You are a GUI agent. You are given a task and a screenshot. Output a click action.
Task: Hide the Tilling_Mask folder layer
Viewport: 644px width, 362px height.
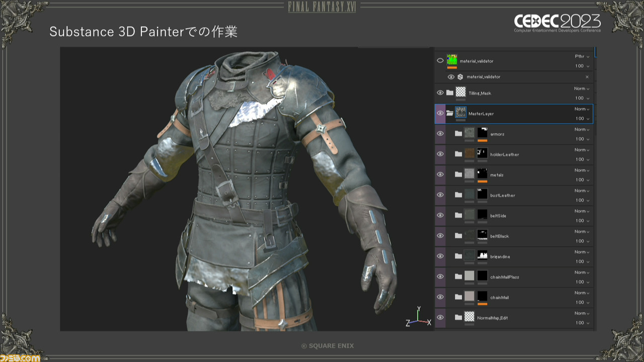click(x=440, y=93)
